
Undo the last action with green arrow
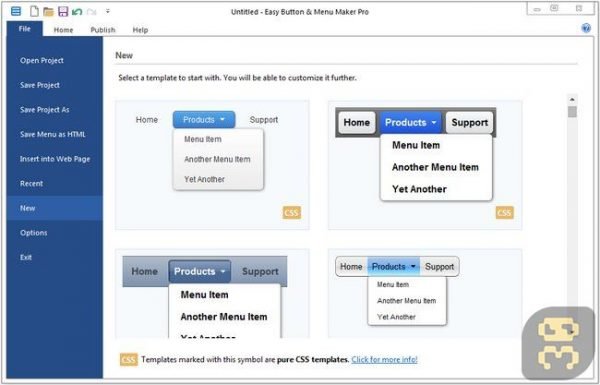coord(77,12)
